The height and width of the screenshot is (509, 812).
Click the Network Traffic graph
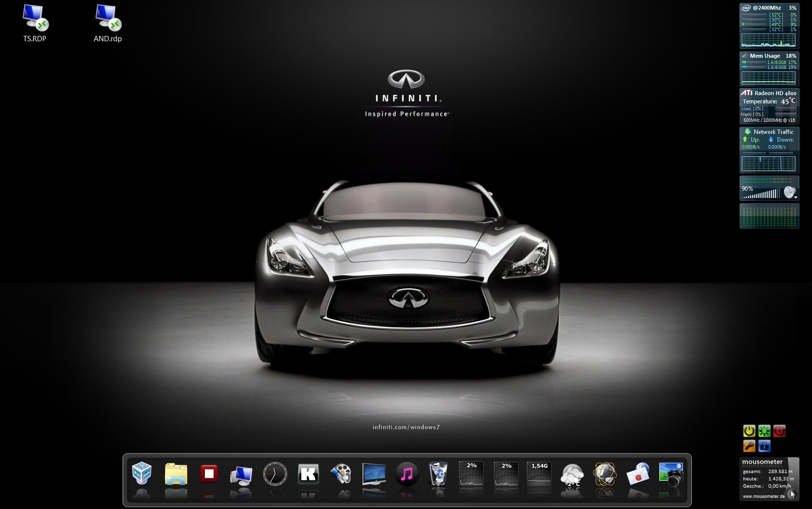point(769,164)
